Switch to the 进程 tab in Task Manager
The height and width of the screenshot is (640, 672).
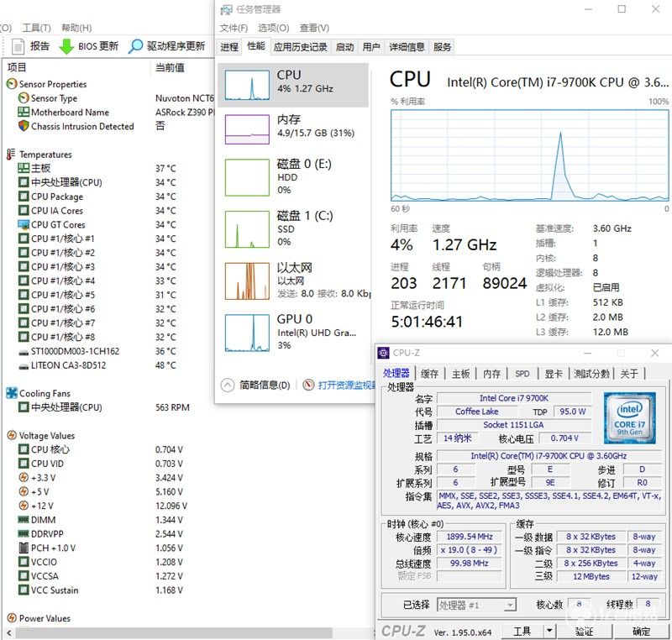[x=229, y=47]
